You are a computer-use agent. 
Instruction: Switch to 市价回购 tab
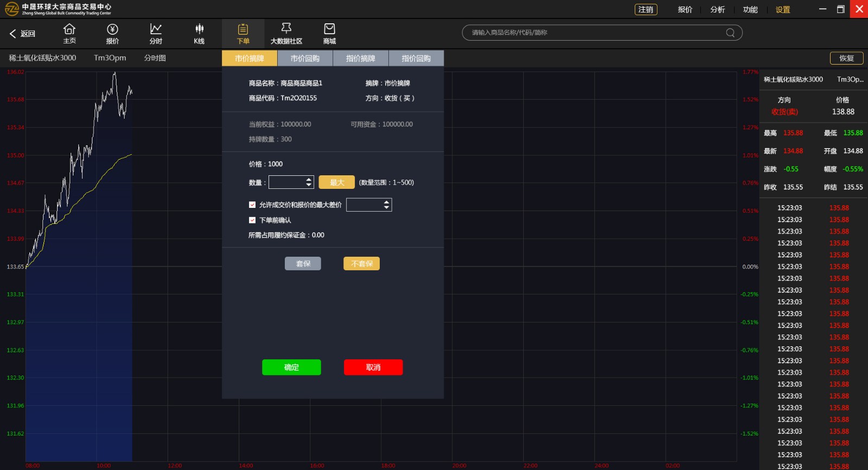(x=305, y=58)
